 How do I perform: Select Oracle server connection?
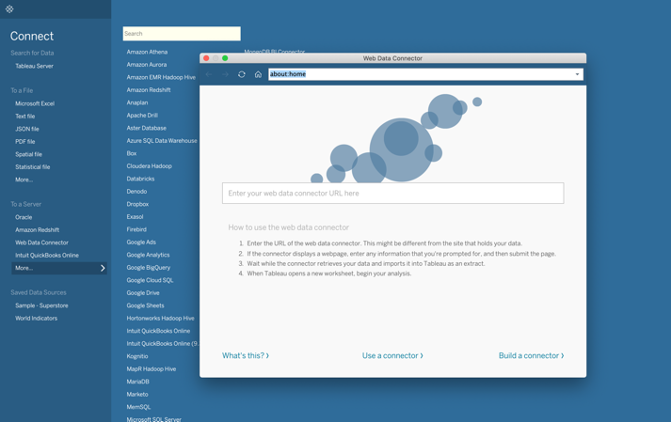[24, 217]
